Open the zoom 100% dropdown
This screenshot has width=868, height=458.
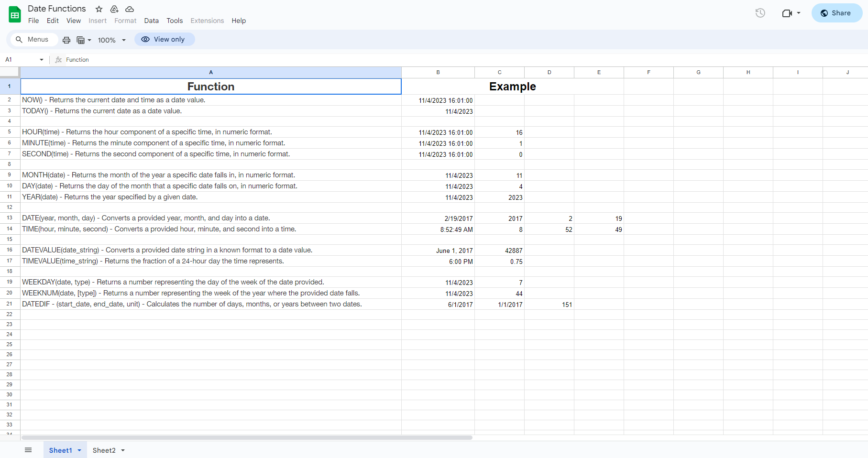tap(112, 40)
